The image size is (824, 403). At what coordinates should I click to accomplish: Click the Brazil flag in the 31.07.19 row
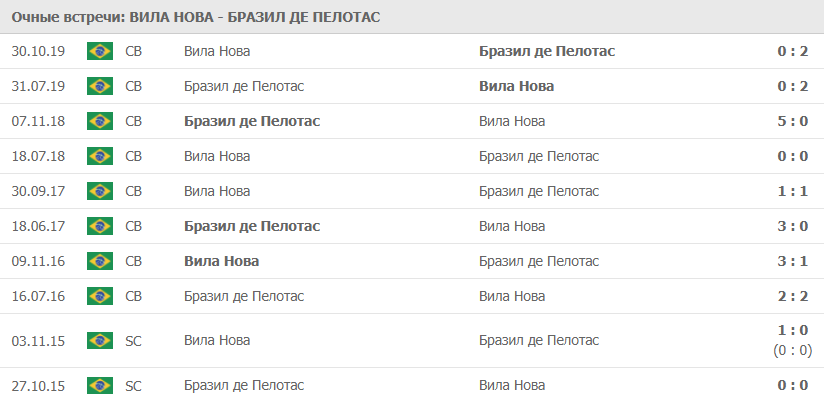tap(100, 86)
